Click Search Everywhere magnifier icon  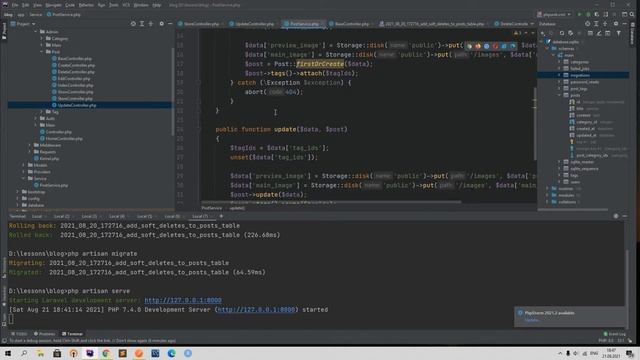pos(632,15)
